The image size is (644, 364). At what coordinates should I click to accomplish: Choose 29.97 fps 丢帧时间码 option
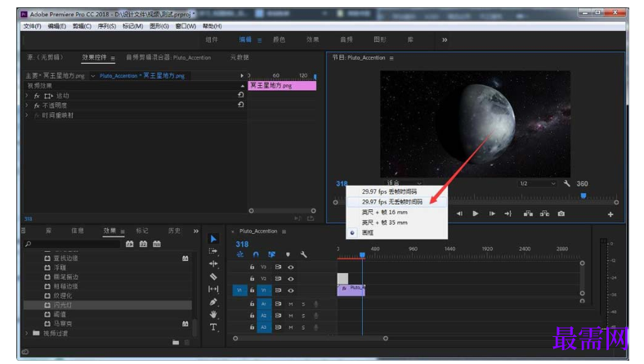point(396,191)
